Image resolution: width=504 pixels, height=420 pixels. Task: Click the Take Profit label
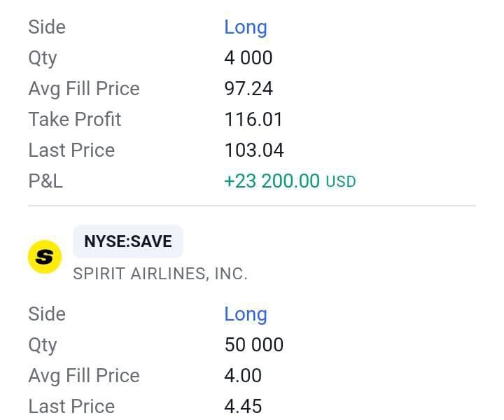pyautogui.click(x=75, y=120)
